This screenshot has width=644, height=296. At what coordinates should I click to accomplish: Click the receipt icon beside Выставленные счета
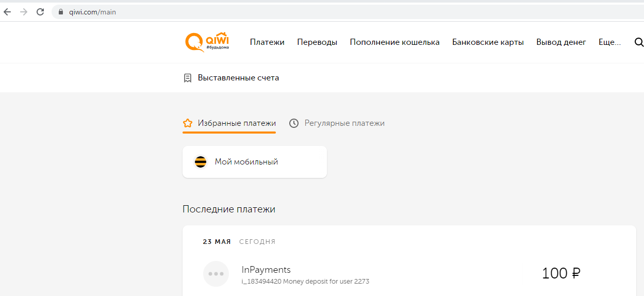pos(188,78)
